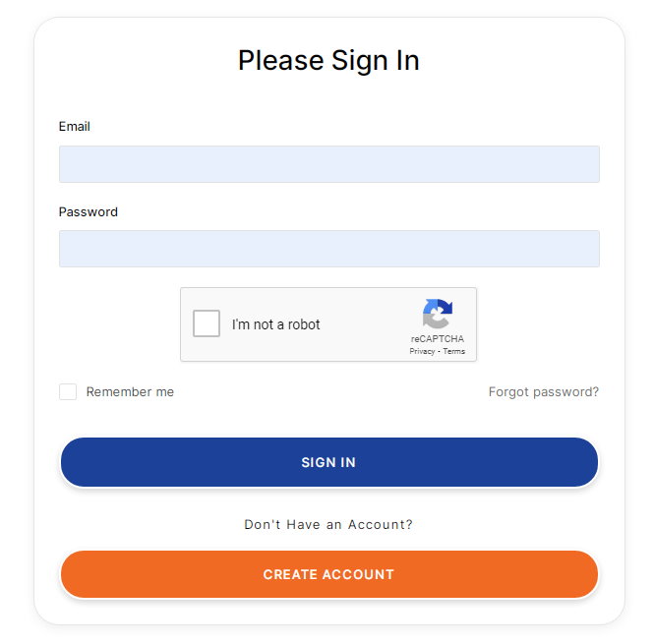Check the I'm not a robot box
This screenshot has width=654, height=644.
click(x=207, y=323)
